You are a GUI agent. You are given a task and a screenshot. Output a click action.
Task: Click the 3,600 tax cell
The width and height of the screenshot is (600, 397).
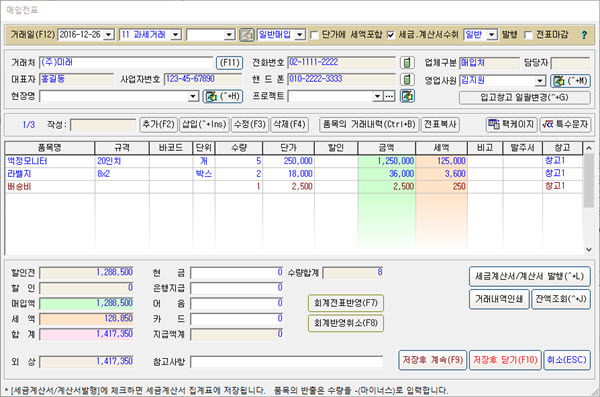click(x=441, y=174)
